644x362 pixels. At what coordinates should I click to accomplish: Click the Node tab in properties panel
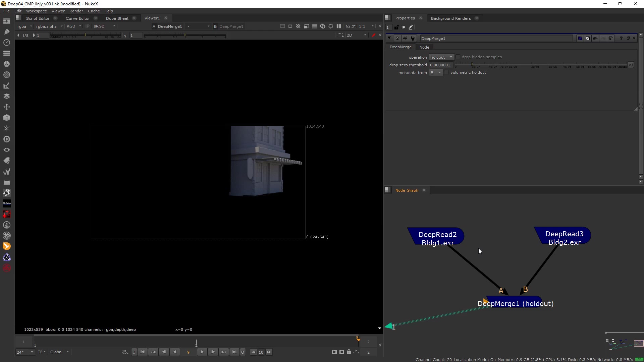(x=424, y=47)
